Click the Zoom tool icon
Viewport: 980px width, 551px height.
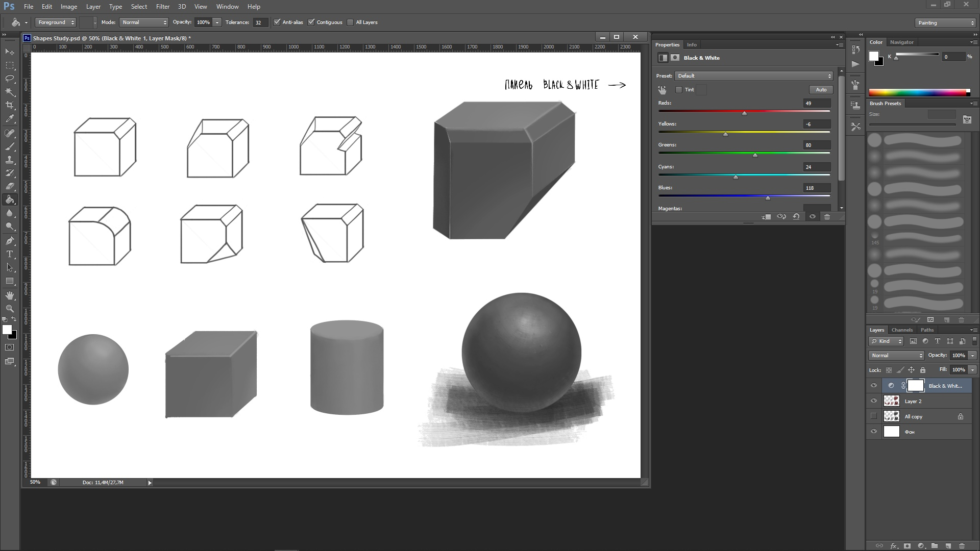9,309
